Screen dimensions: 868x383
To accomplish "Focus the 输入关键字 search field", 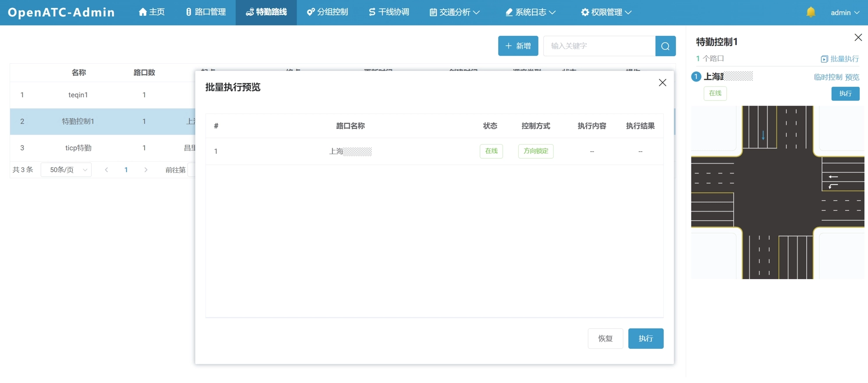I will (x=599, y=46).
